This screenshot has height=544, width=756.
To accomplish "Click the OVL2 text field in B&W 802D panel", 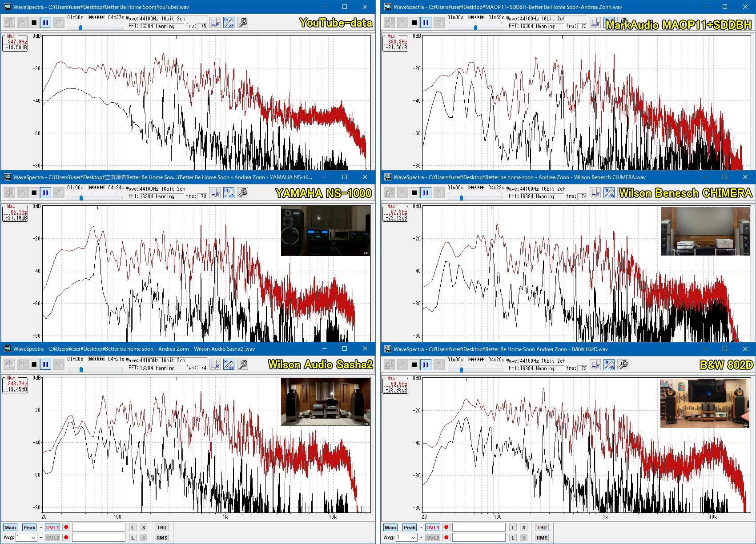I will tap(479, 537).
